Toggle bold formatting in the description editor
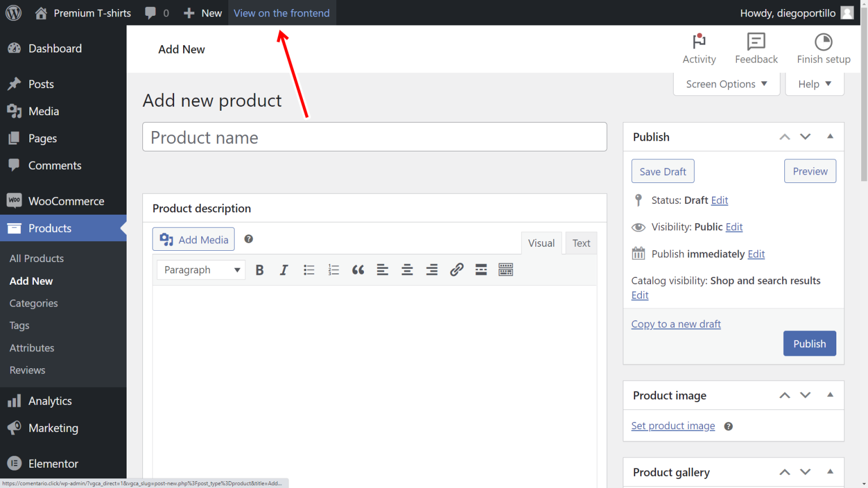Screen dimensions: 868x488 tap(259, 269)
